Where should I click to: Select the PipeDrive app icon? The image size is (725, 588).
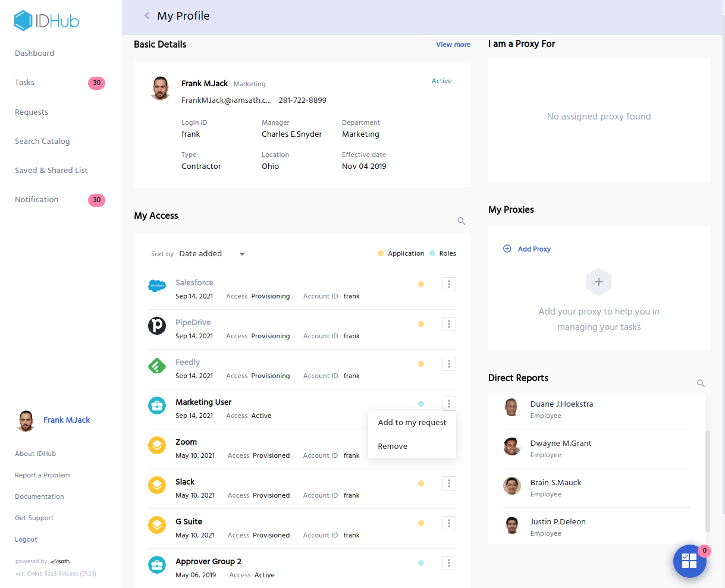[x=157, y=326]
